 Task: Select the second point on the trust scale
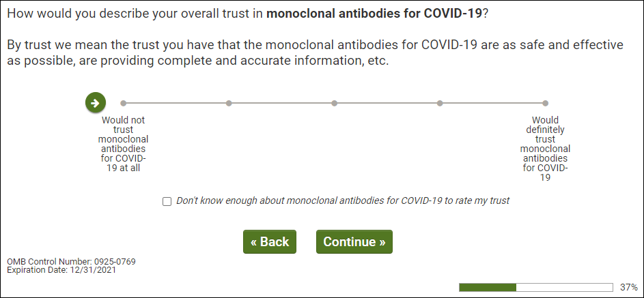[229, 104]
